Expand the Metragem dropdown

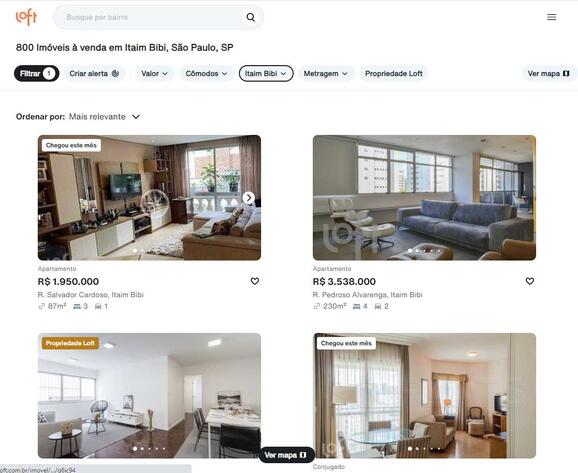coord(325,73)
